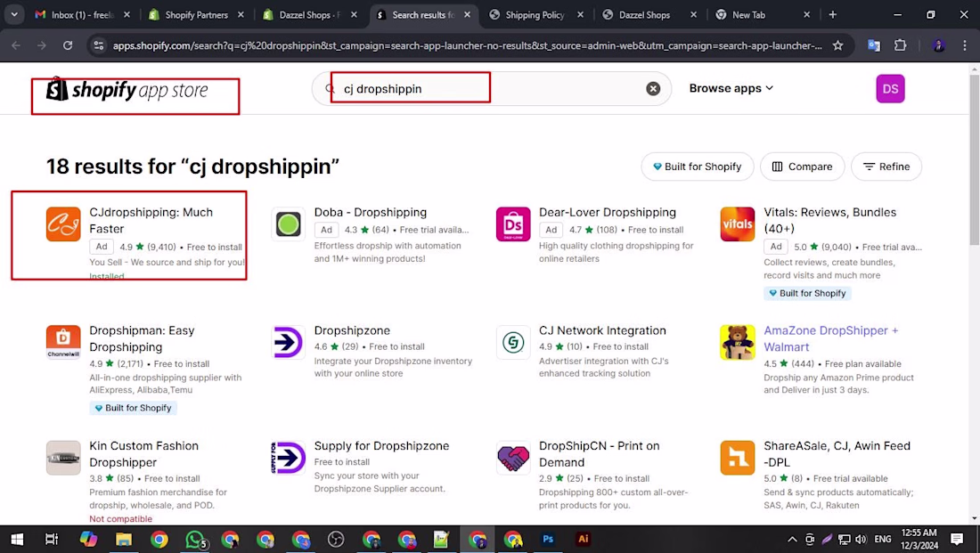Open the Dropshipzone app icon
This screenshot has height=553, width=980.
[288, 342]
